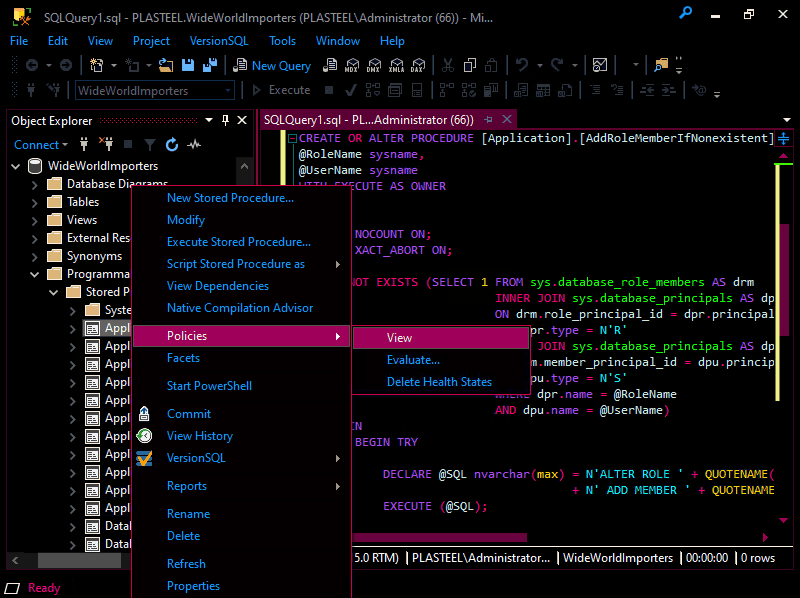
Task: Click the Navigate Forward arrow icon
Action: (x=66, y=65)
